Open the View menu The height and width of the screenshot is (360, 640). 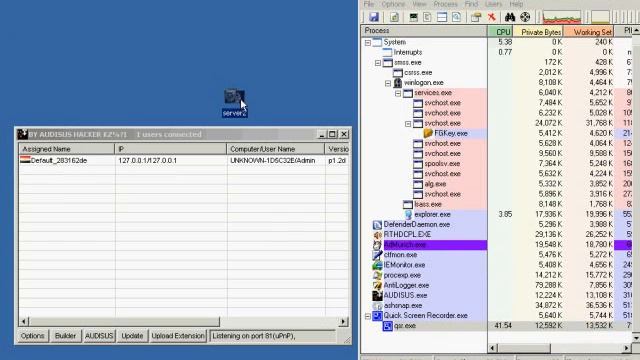[419, 4]
